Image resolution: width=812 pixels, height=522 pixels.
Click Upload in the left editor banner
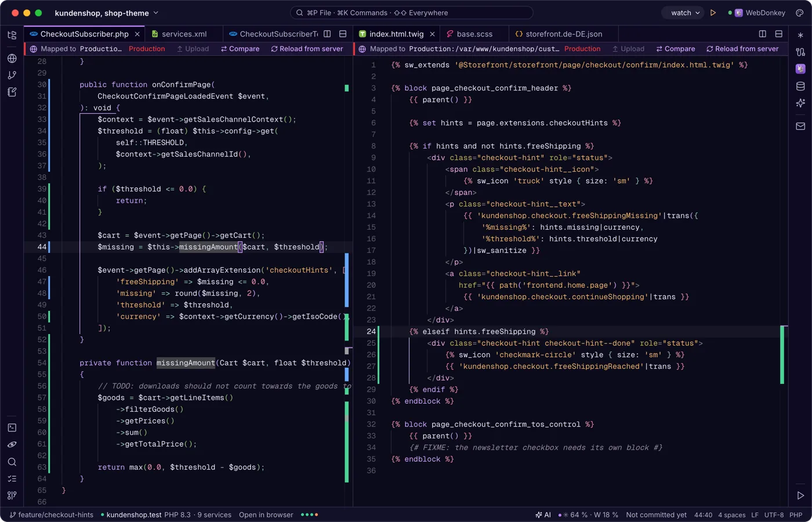(193, 49)
